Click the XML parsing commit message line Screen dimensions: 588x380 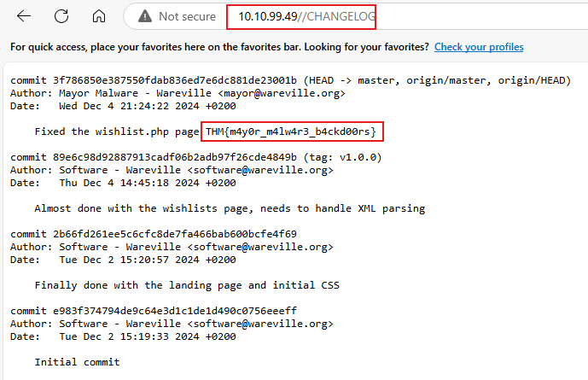[x=230, y=208]
